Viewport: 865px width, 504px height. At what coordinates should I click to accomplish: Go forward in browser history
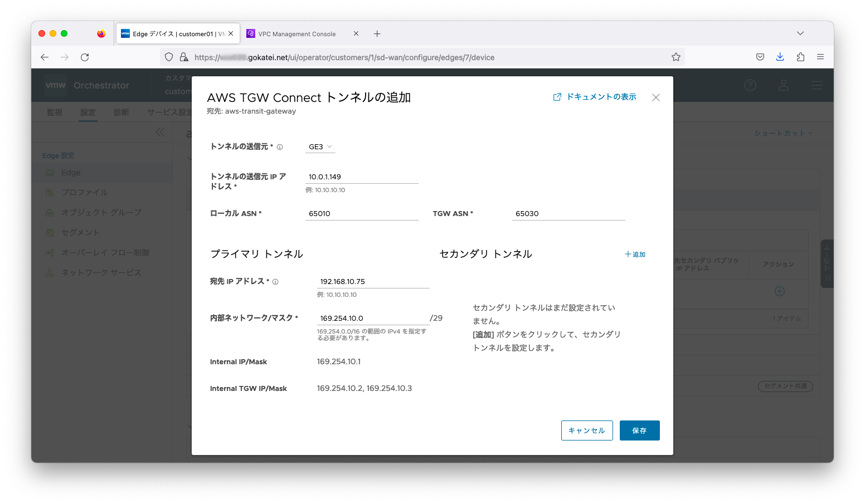[65, 57]
